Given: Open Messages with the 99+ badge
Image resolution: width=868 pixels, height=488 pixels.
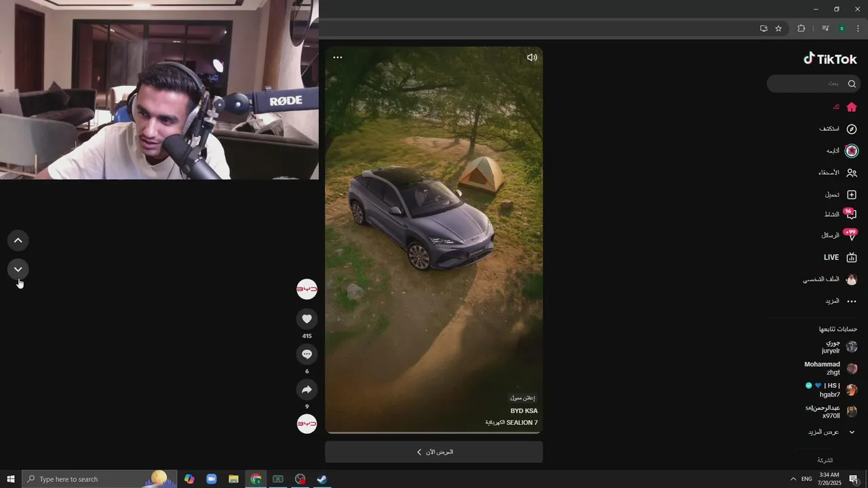Looking at the screenshot, I should (840, 235).
